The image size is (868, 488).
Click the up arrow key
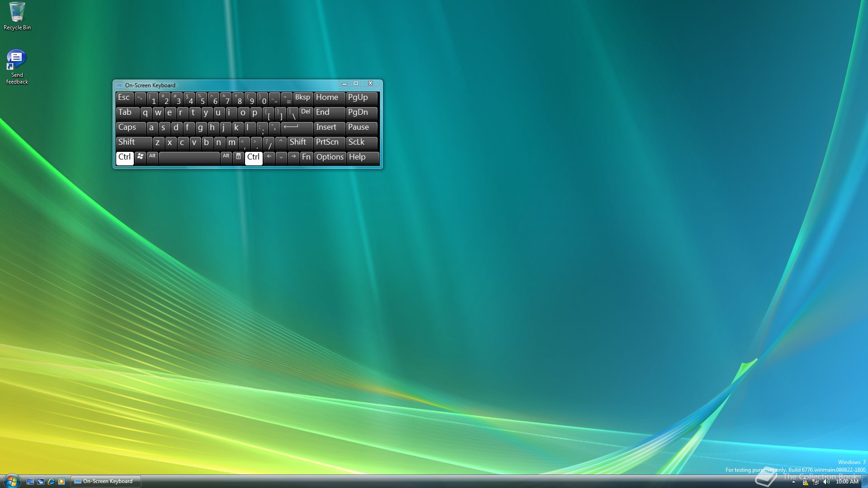click(281, 143)
